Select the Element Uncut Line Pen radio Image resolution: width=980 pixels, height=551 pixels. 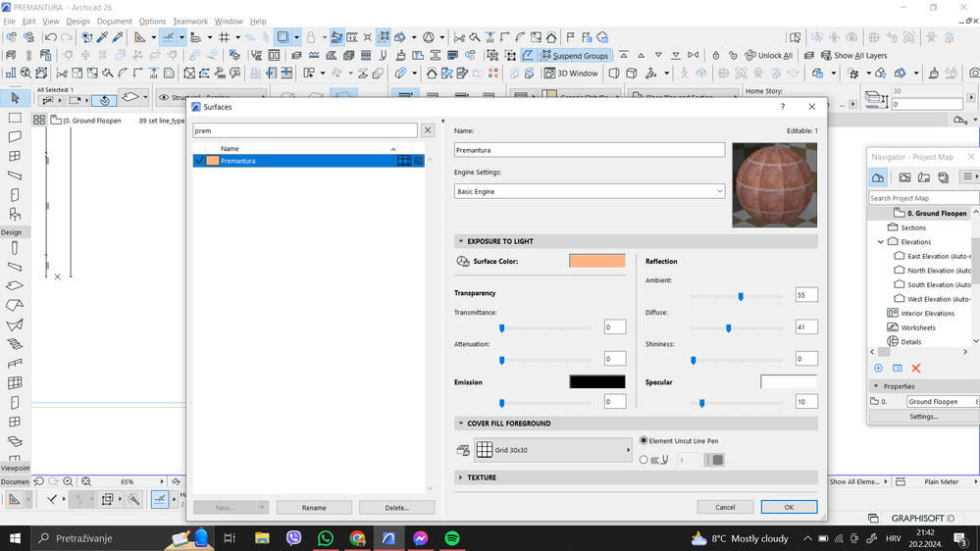[645, 441]
